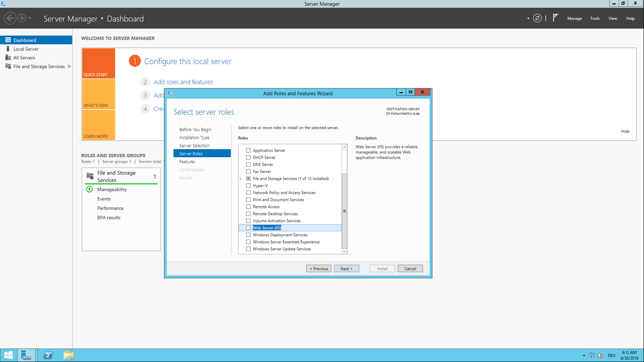This screenshot has height=362, width=644.
Task: Click the Dashboard grid icon in sidebar
Action: (8, 40)
